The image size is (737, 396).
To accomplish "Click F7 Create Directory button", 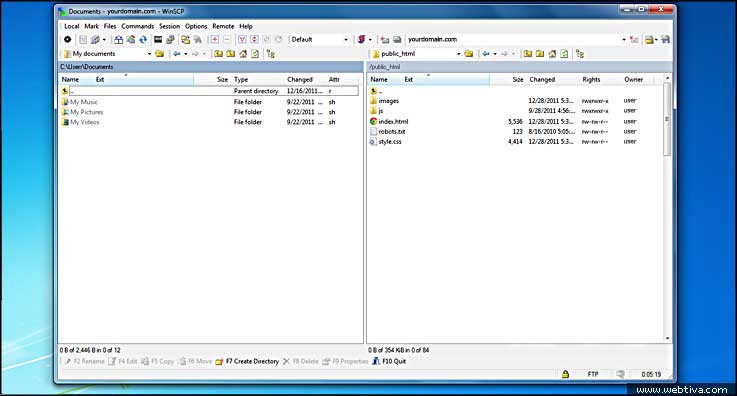I will (x=247, y=361).
